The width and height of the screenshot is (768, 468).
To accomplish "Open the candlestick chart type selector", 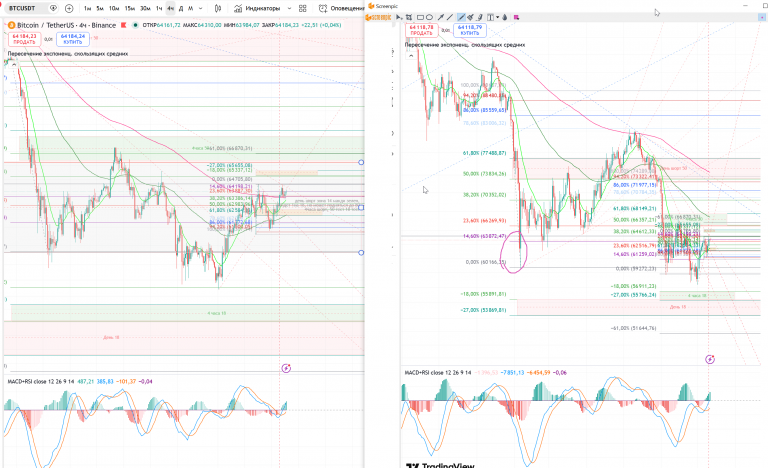I will 218,8.
